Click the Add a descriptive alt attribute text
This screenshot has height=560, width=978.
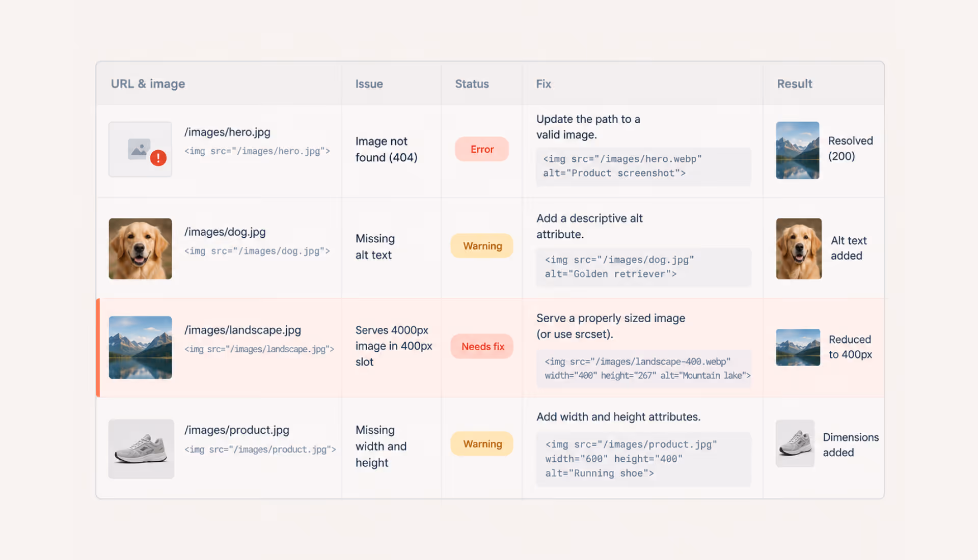pos(589,226)
